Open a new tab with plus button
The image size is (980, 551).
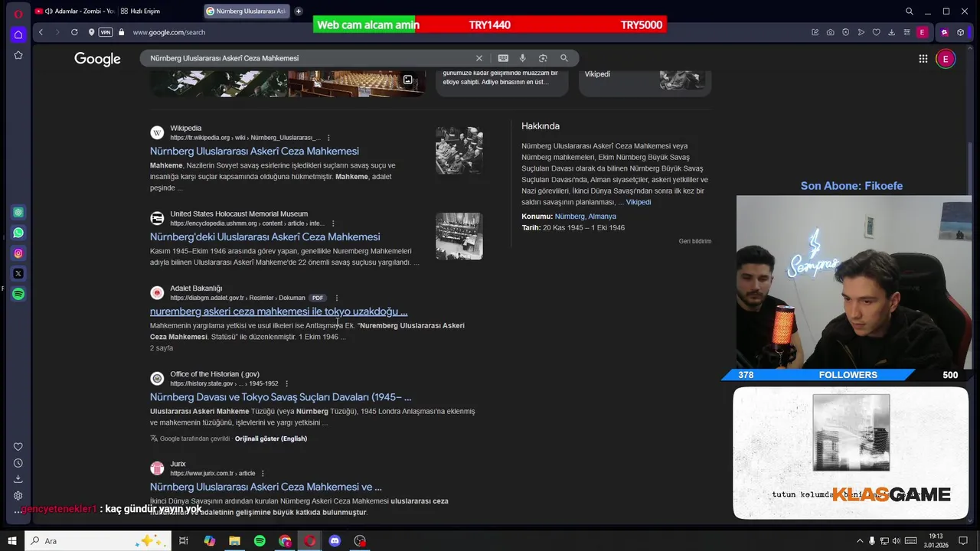(x=299, y=11)
